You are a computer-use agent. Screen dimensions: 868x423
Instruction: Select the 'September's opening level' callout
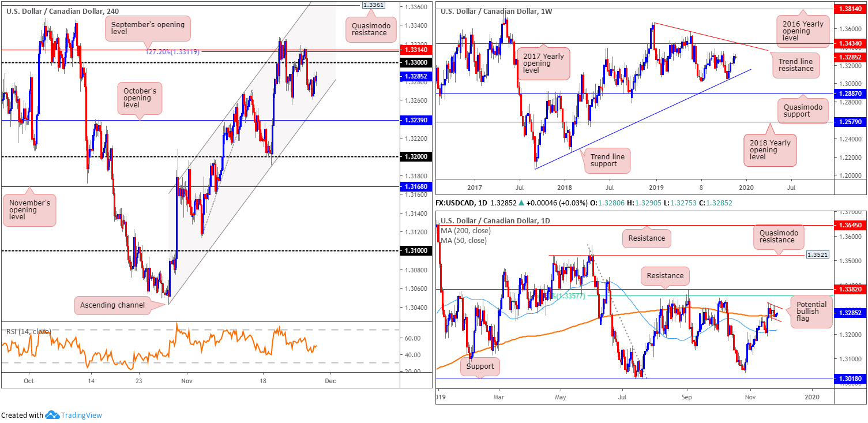coord(148,29)
